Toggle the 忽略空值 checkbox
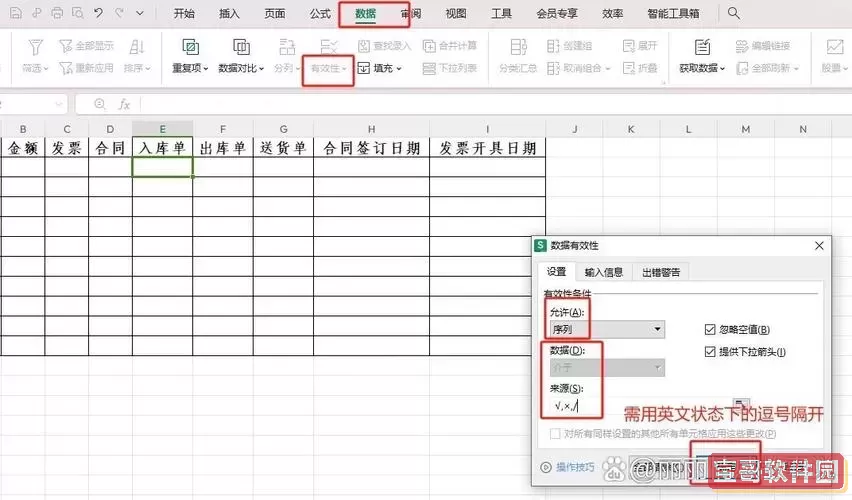852x500 pixels. tap(710, 329)
